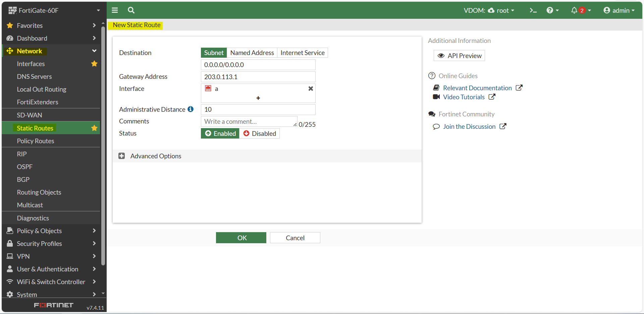Image resolution: width=644 pixels, height=314 pixels.
Task: Expand the Policy & Objects chevron
Action: [94, 230]
